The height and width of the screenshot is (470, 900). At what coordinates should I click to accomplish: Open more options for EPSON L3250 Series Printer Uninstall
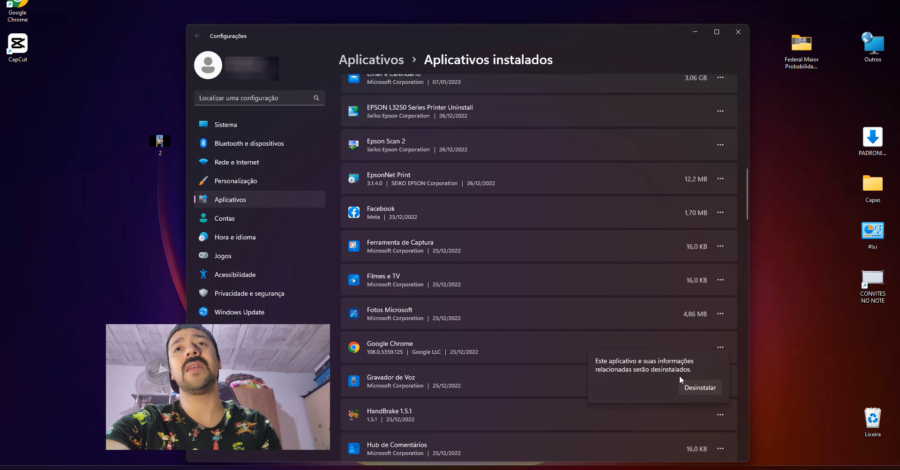tap(720, 111)
